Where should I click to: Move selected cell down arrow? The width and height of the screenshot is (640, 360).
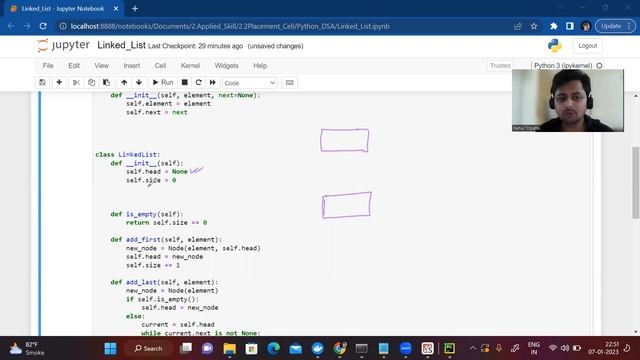139,82
